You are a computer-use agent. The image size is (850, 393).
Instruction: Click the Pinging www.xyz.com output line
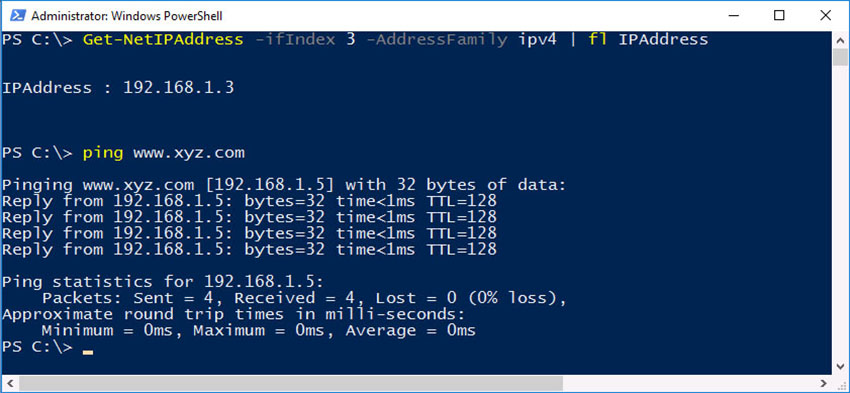click(284, 185)
